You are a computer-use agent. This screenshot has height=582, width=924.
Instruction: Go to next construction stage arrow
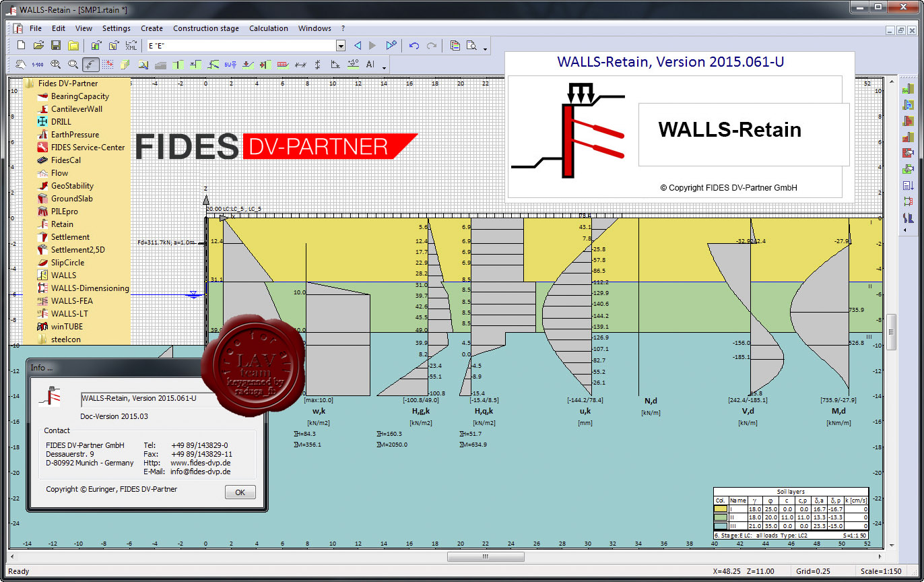click(x=373, y=45)
